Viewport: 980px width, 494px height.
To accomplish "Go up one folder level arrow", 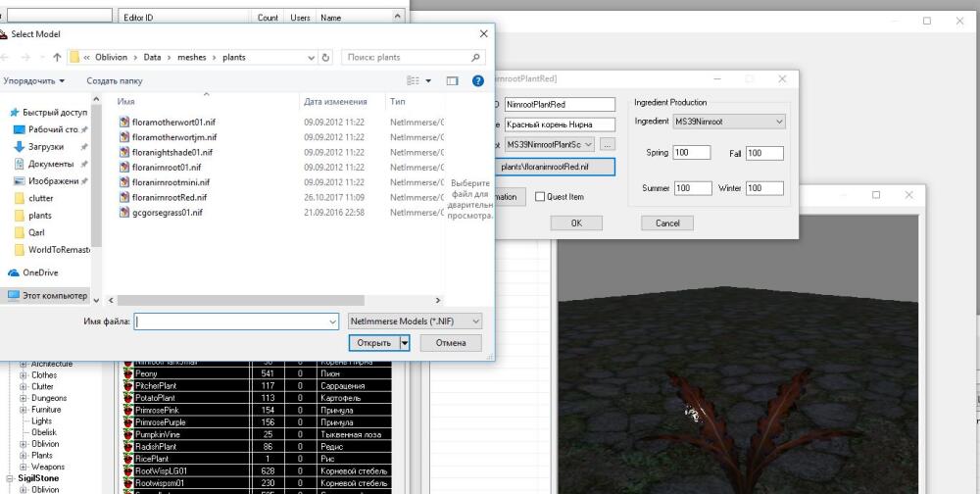I will 57,57.
